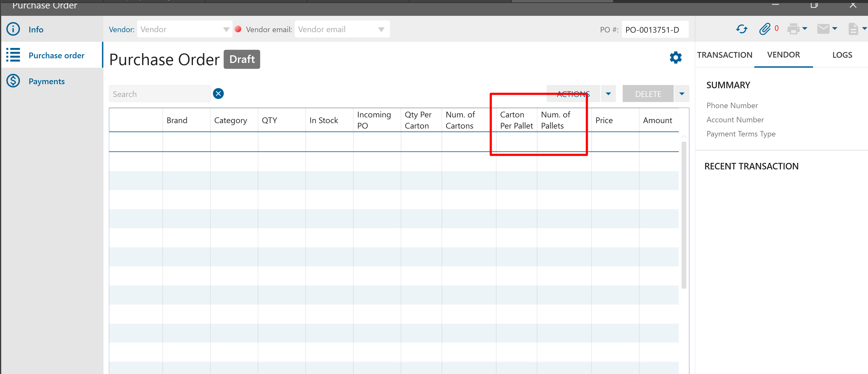Clear search with the X icon
Image resolution: width=868 pixels, height=374 pixels.
[218, 94]
